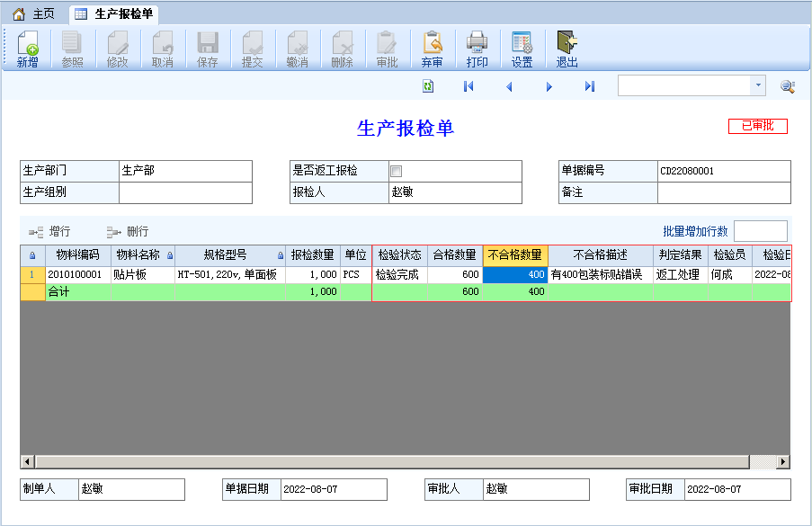
Task: Go to the previous record
Action: click(x=509, y=86)
